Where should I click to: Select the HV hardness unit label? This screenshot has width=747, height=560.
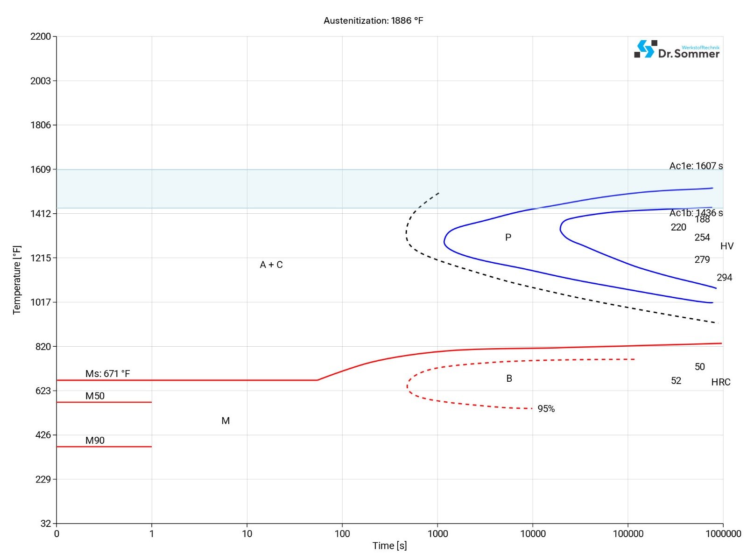[x=726, y=246]
